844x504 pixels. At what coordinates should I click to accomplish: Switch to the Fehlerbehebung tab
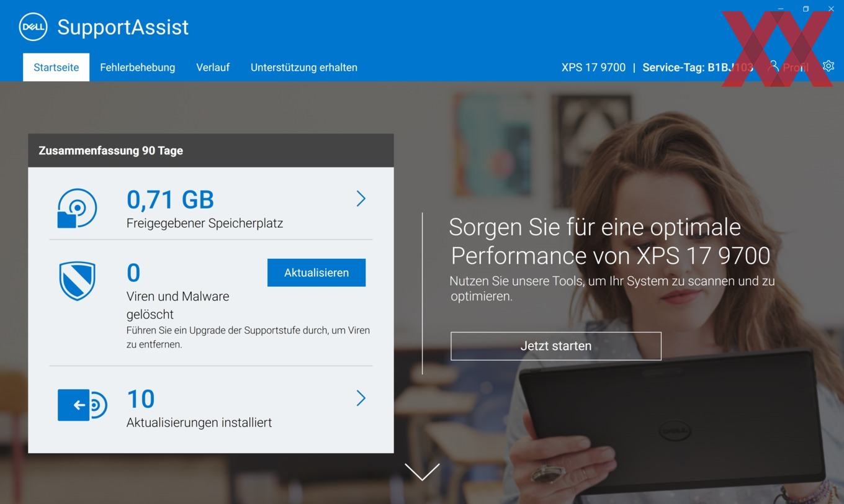pos(137,67)
